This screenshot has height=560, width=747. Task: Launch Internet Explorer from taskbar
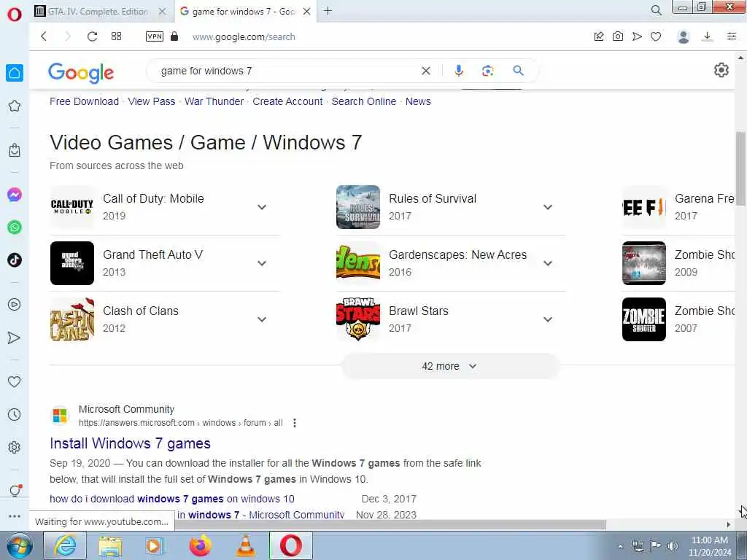[x=65, y=545]
